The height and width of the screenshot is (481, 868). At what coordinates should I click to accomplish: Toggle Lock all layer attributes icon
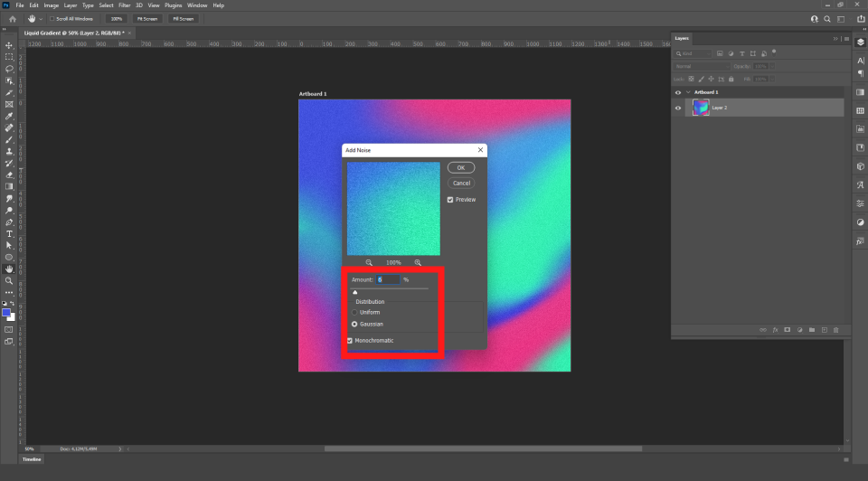(x=731, y=80)
